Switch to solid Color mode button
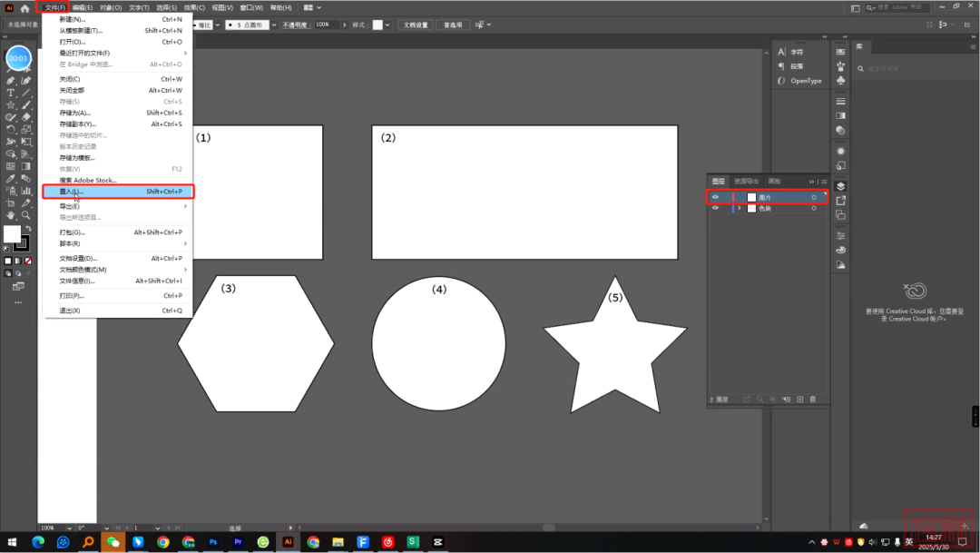This screenshot has width=980, height=553. coord(8,261)
